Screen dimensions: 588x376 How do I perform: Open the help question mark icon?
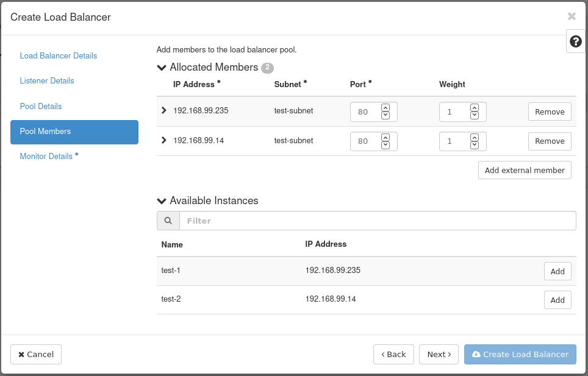coord(575,41)
